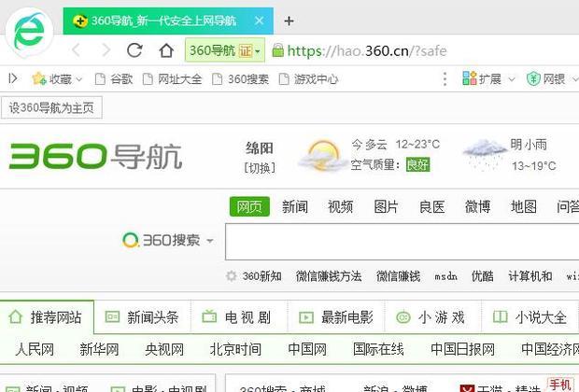Click 设360导航为主页 button
Screen dimensions: 579x392
(51, 107)
